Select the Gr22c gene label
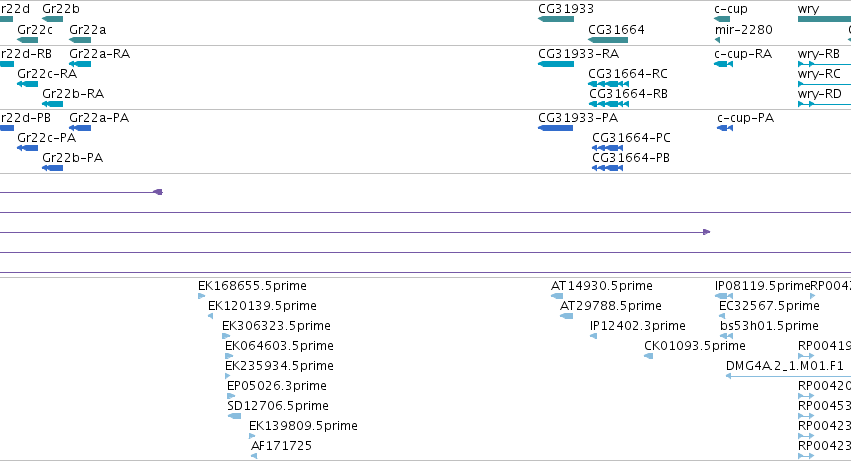 [35, 29]
